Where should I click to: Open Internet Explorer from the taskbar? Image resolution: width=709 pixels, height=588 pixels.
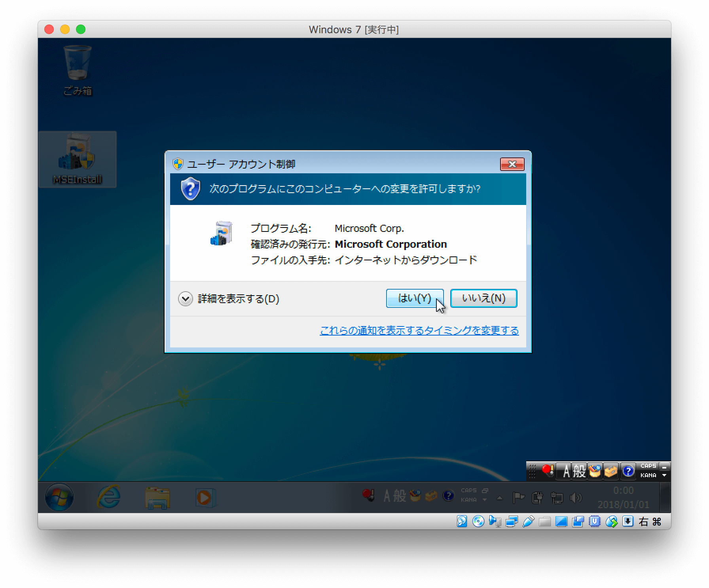(x=107, y=497)
